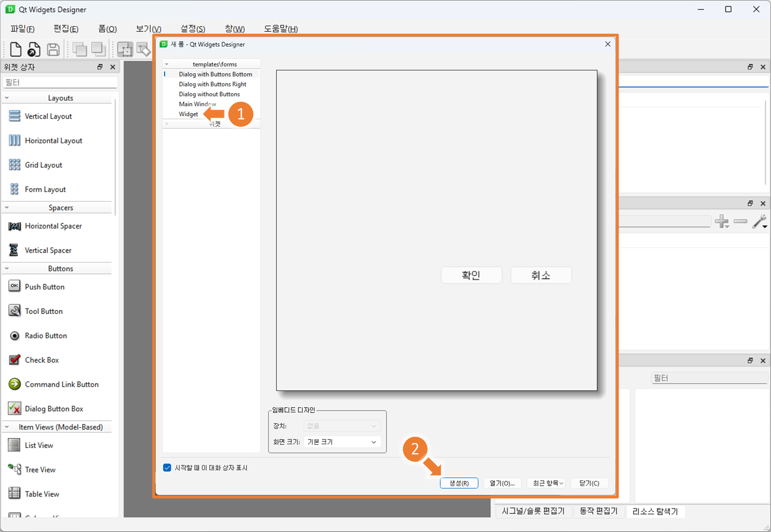Close the 새 폼 dialog
The image size is (771, 532).
[608, 44]
